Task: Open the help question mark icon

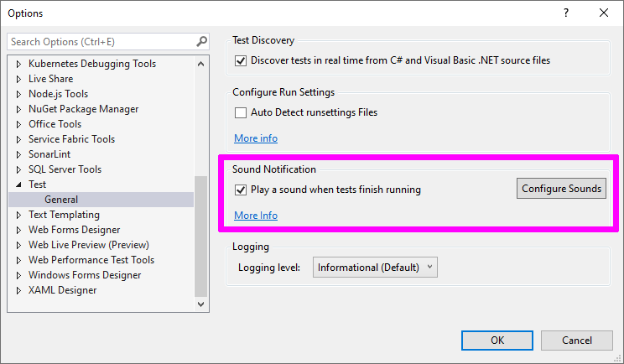Action: [x=566, y=13]
